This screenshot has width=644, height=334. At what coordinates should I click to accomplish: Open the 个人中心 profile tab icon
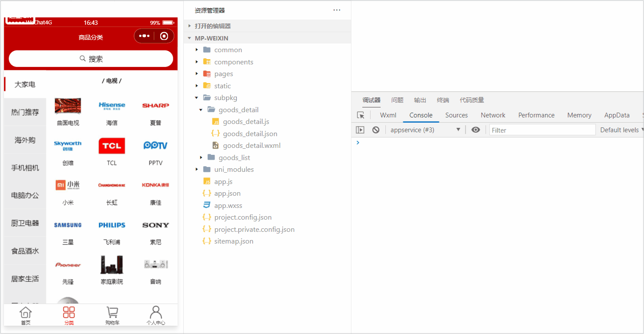[155, 312]
